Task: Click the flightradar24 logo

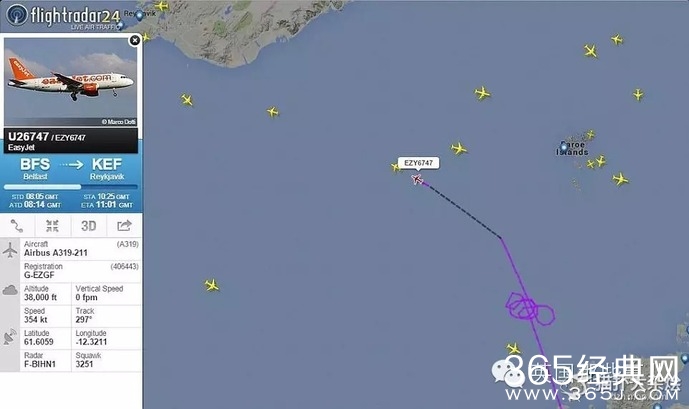Action: (63, 16)
